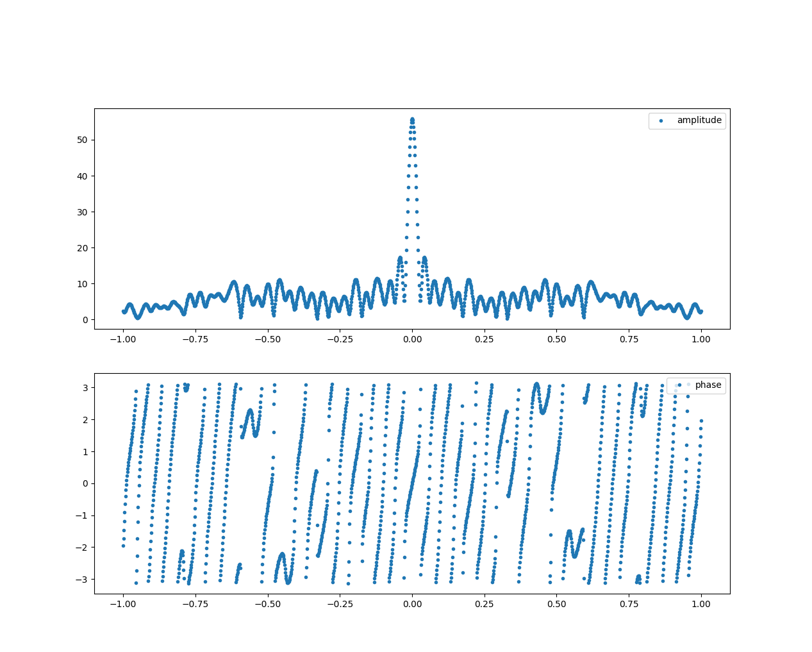Image resolution: width=812 pixels, height=652 pixels.
Task: Click the amplitude legend marker dot
Action: click(661, 121)
